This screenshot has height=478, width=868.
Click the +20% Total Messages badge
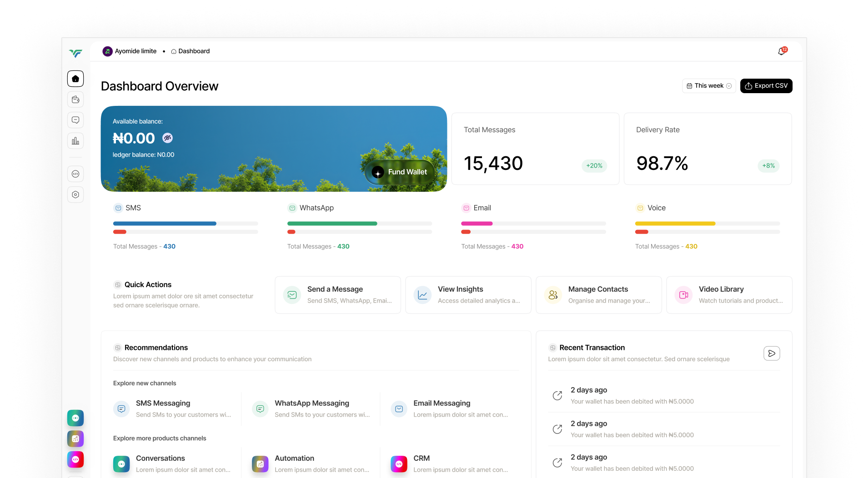594,166
